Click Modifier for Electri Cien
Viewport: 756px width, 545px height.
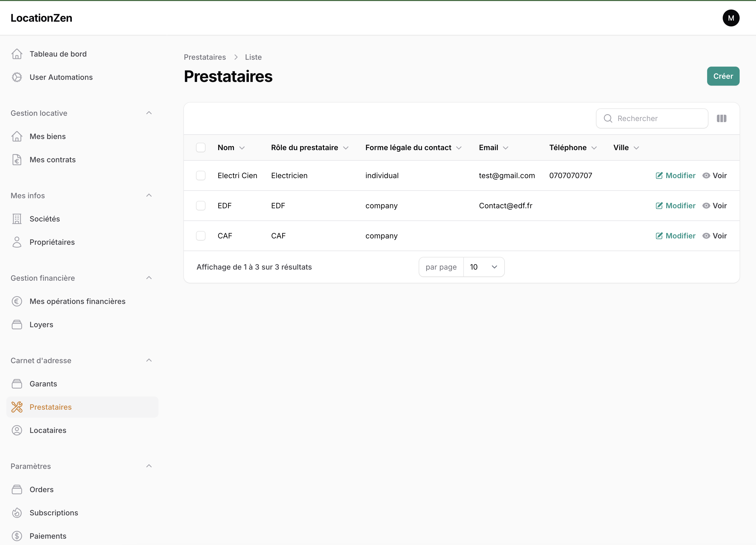(675, 175)
